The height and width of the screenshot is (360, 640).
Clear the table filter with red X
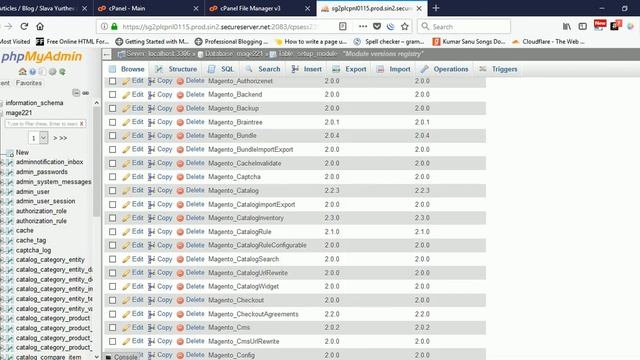coord(82,123)
